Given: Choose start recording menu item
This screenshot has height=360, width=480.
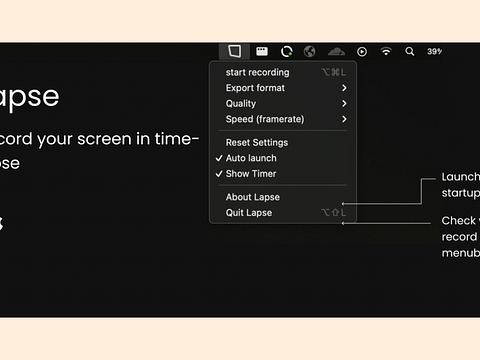Looking at the screenshot, I should (283, 72).
